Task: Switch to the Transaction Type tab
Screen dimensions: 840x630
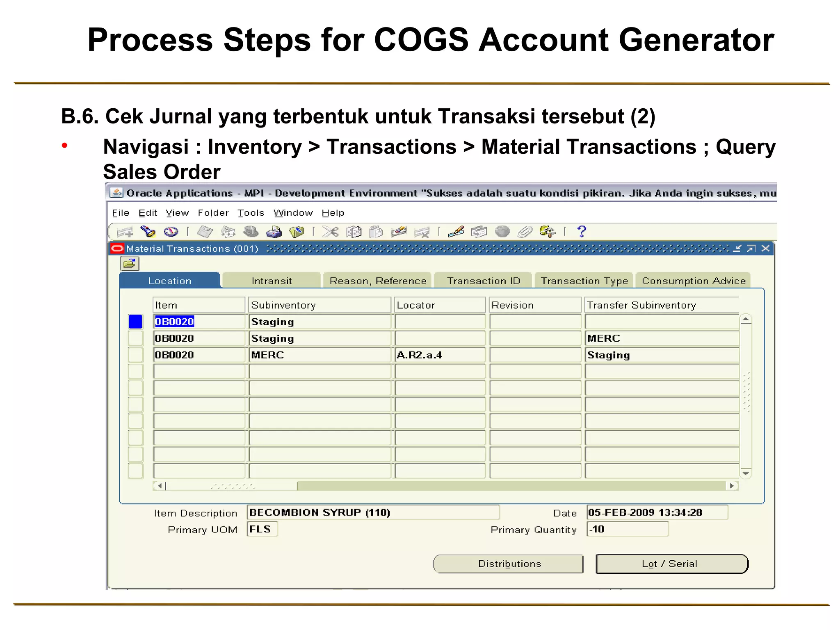Action: tap(584, 281)
